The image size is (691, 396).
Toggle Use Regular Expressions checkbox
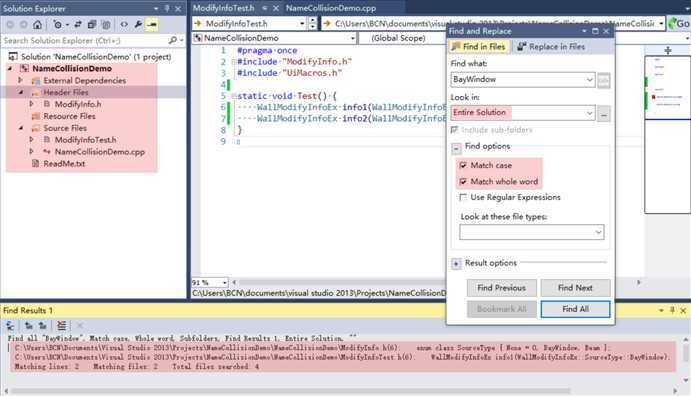(x=463, y=197)
